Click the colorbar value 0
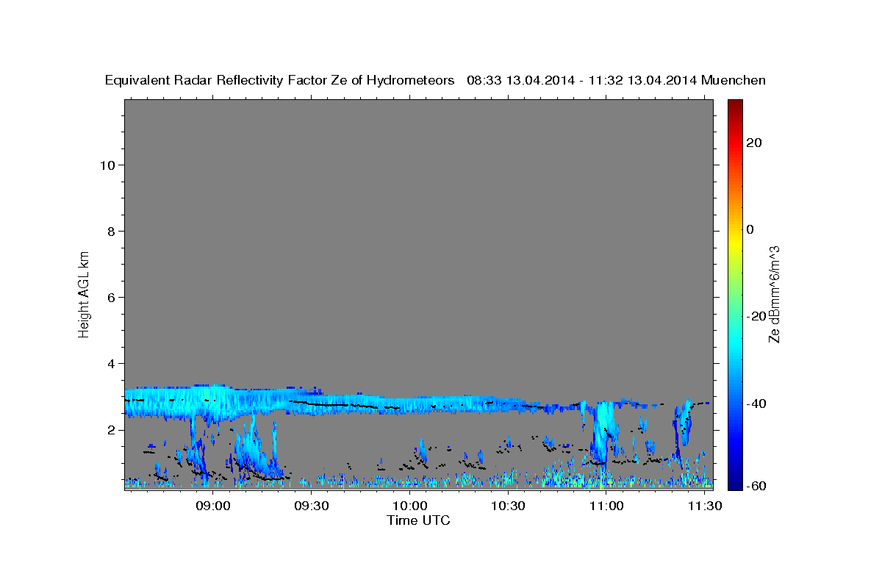 (x=750, y=229)
